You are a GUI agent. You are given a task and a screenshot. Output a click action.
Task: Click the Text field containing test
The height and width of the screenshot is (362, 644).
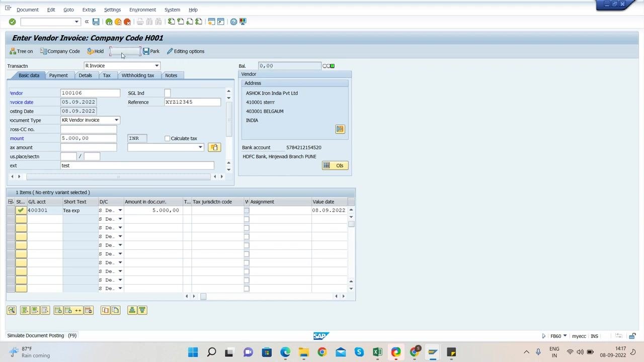[x=137, y=165]
